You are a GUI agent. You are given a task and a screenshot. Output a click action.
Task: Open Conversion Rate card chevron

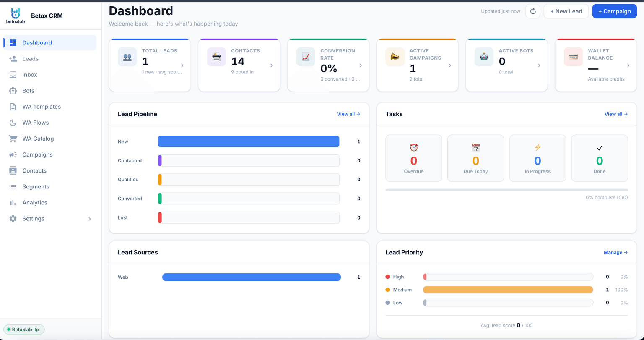click(361, 65)
